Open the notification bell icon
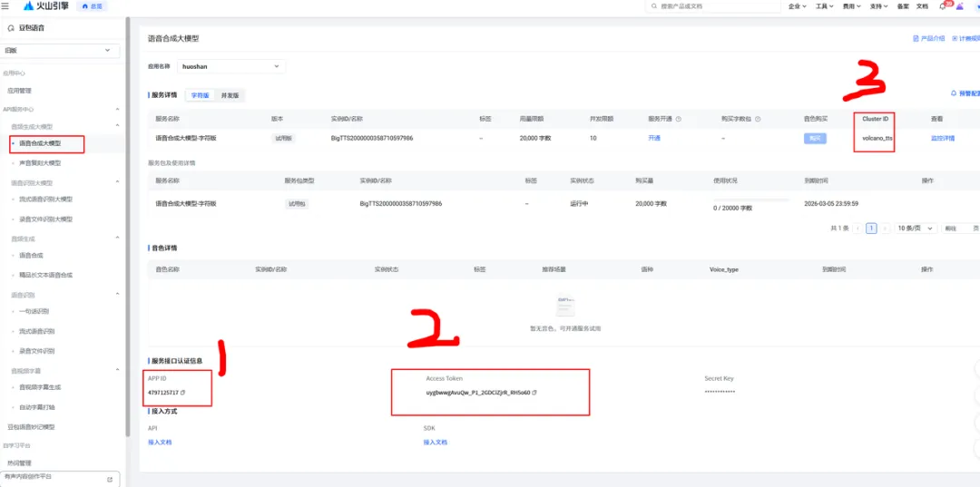Image resolution: width=980 pixels, height=487 pixels. tap(943, 6)
